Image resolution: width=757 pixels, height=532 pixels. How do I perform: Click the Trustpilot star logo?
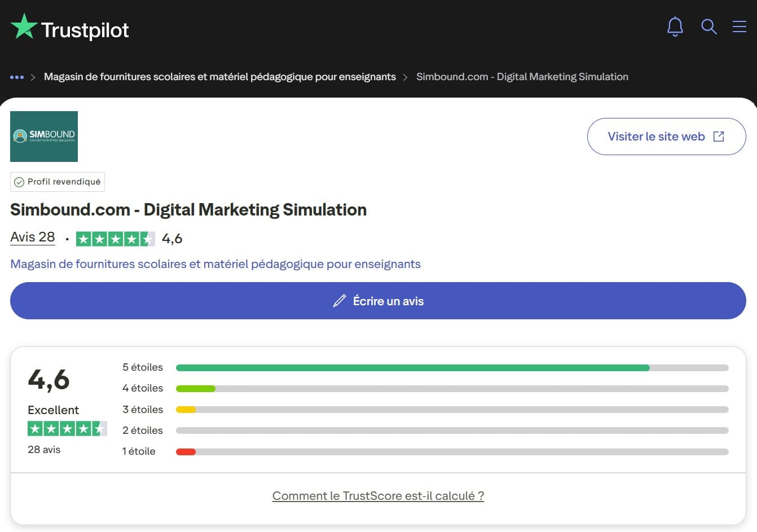point(24,26)
